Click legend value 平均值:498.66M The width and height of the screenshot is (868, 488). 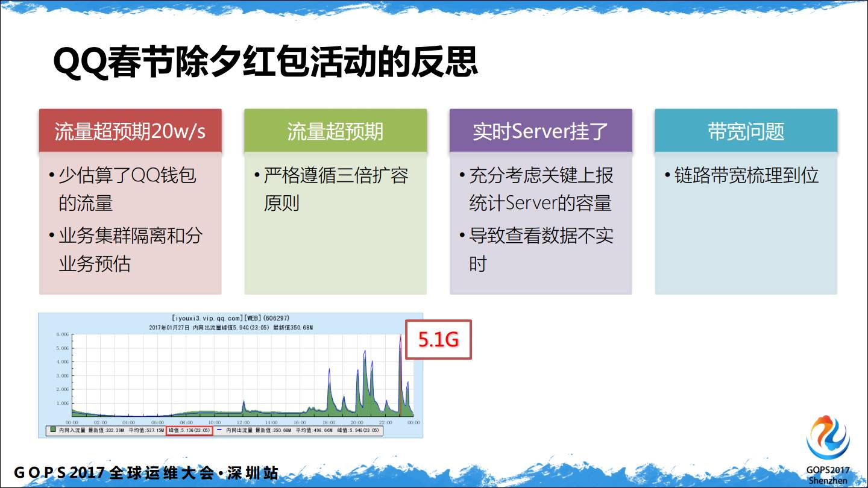click(314, 430)
